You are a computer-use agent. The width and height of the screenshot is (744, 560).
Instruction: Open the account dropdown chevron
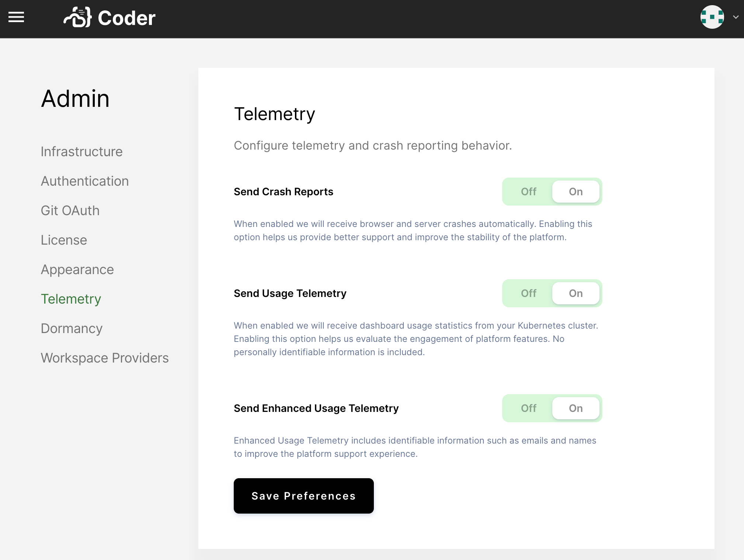click(x=736, y=17)
